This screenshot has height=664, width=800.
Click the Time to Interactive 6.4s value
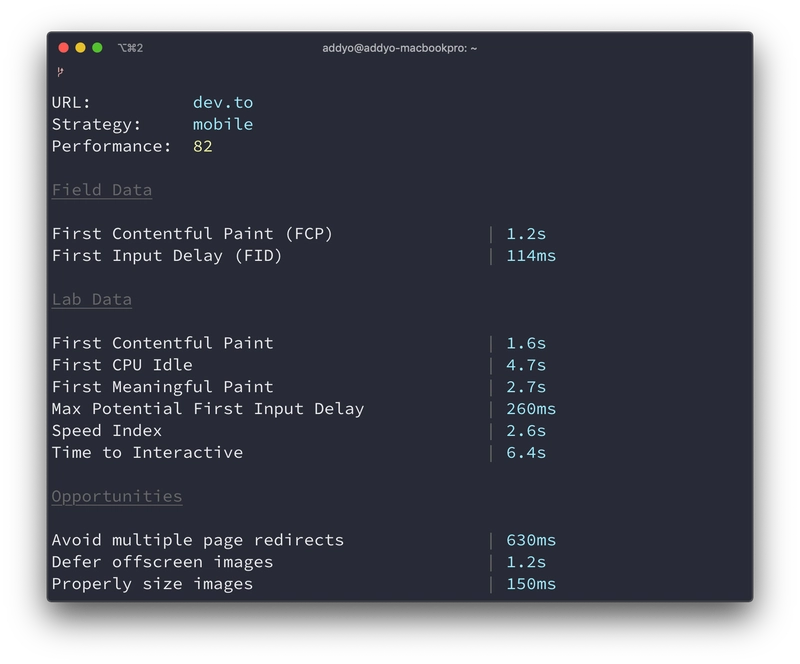525,452
